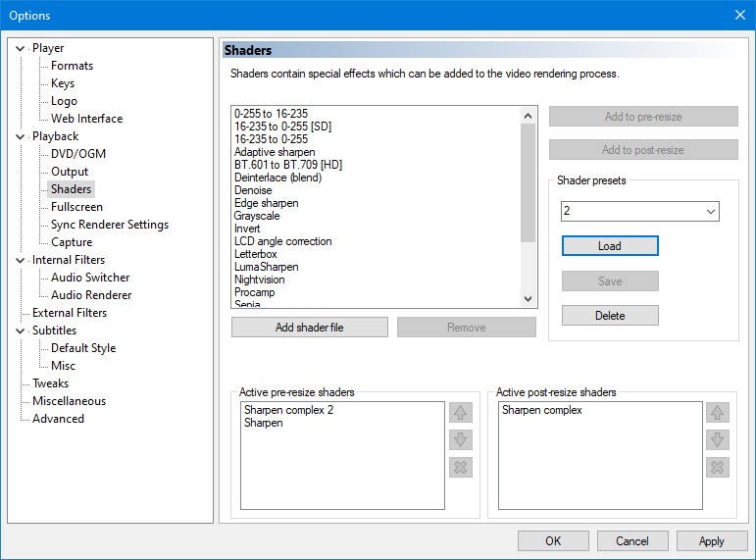756x560 pixels.
Task: Open Fullscreen settings page
Action: [76, 207]
